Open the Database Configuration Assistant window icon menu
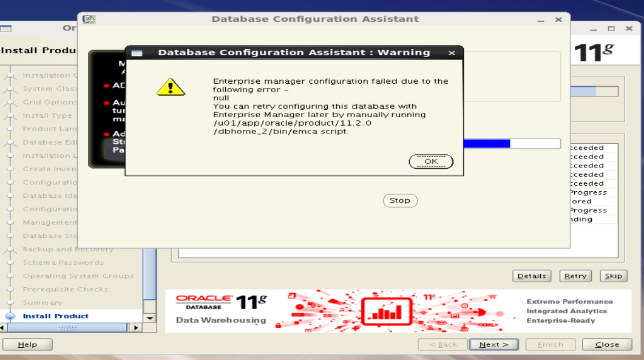Image resolution: width=644 pixels, height=360 pixels. 89,19
